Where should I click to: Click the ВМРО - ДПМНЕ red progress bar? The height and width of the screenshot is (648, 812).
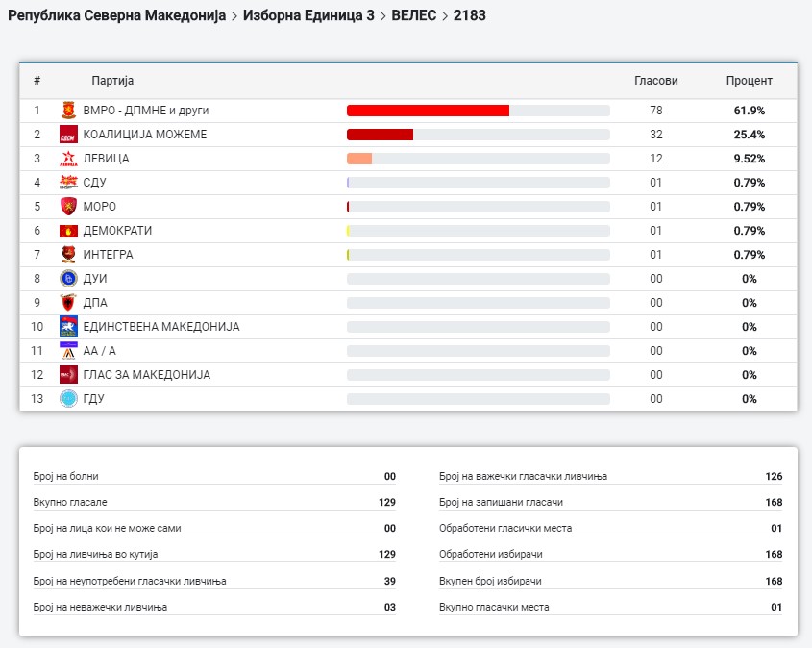[x=428, y=111]
